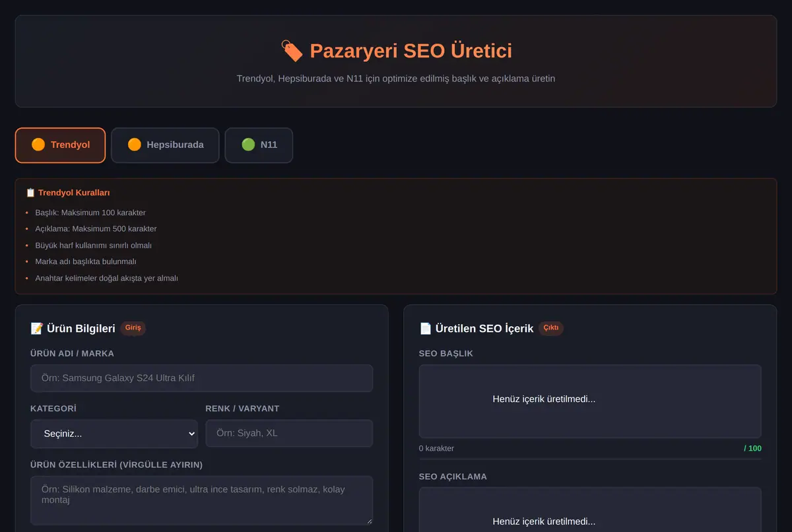Focus the Renk / Varyant input field

click(x=289, y=434)
